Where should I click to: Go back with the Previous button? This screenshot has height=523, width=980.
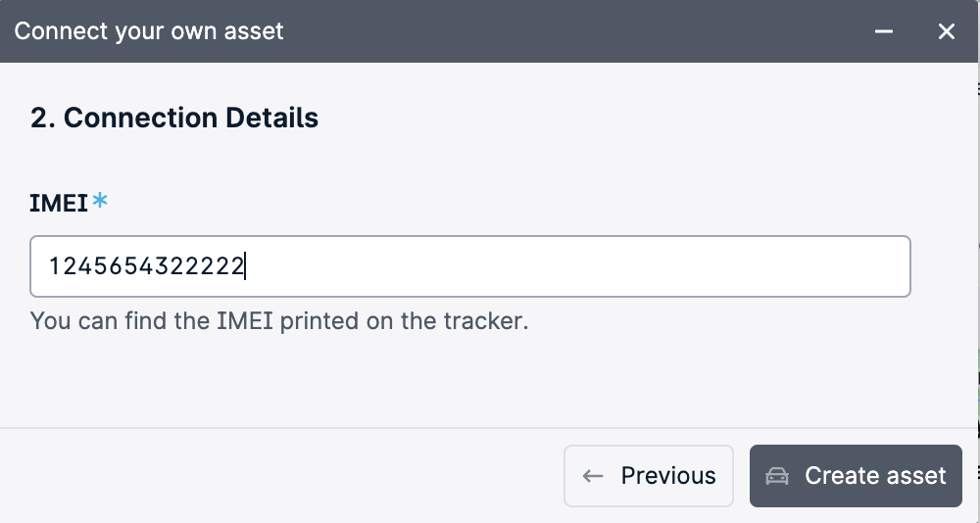(649, 476)
